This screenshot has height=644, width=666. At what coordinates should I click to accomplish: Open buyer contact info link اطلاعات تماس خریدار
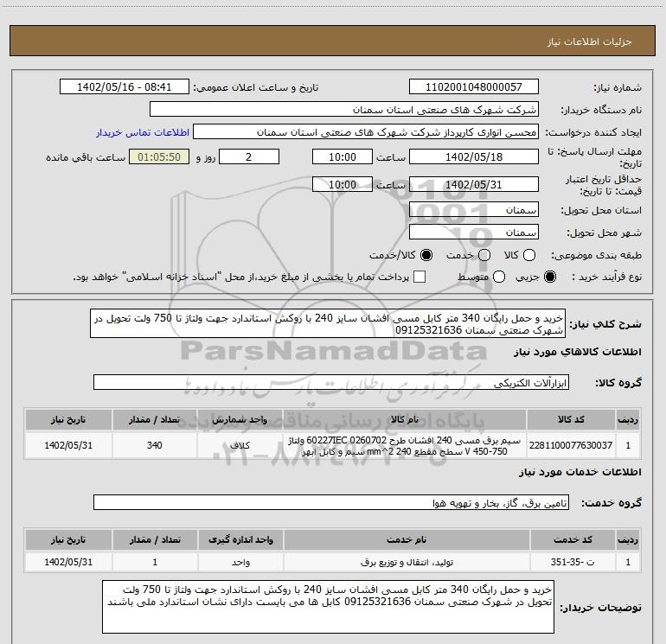tap(143, 132)
